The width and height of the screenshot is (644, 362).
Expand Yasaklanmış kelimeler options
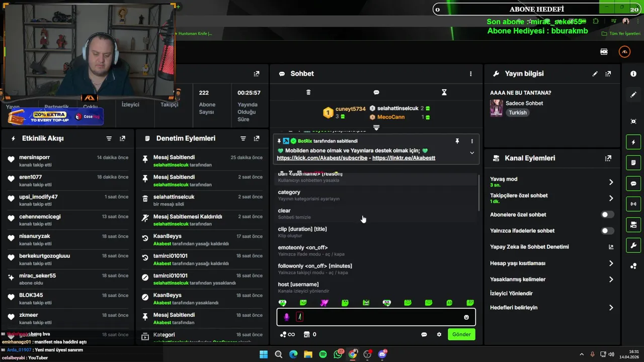tap(611, 280)
